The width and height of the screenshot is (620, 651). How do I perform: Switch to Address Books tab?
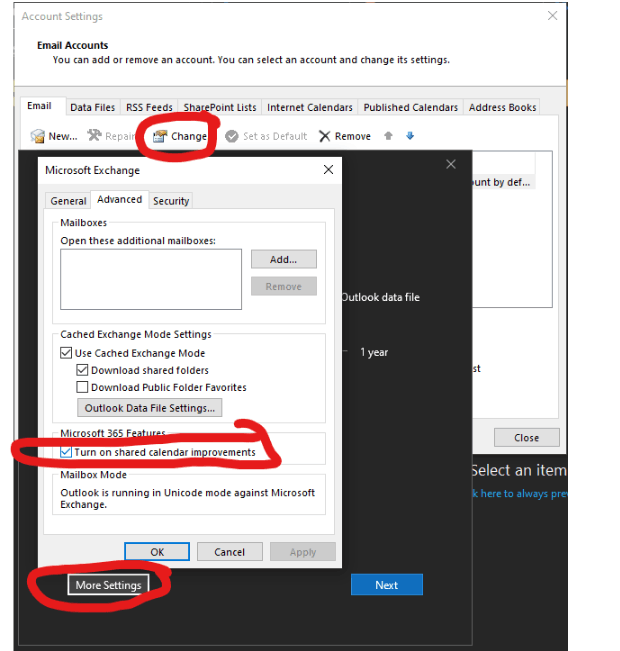pos(502,108)
